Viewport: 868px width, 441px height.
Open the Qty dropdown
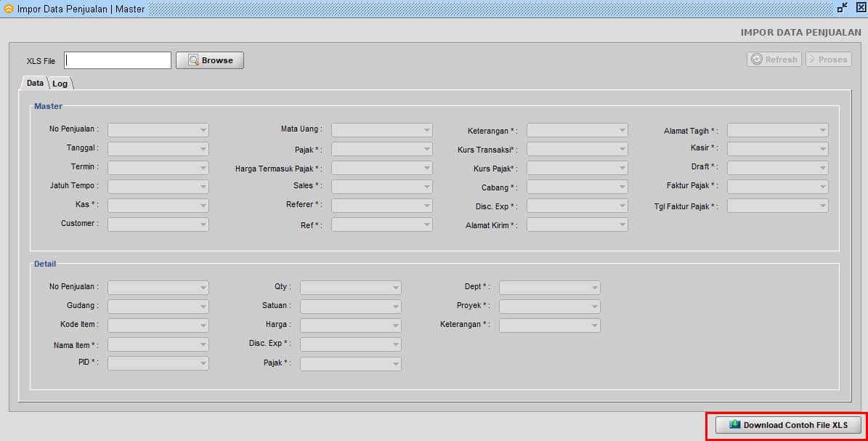[x=351, y=288]
